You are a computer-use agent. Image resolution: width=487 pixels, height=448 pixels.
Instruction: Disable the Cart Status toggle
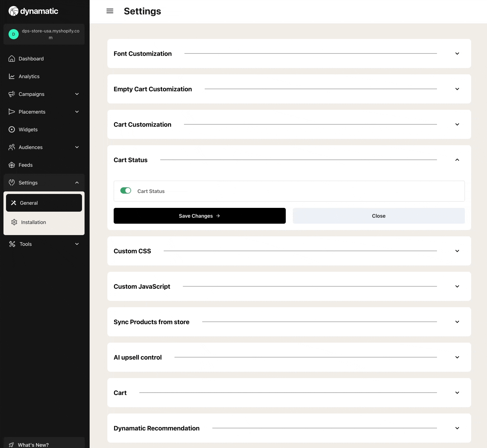coord(126,190)
